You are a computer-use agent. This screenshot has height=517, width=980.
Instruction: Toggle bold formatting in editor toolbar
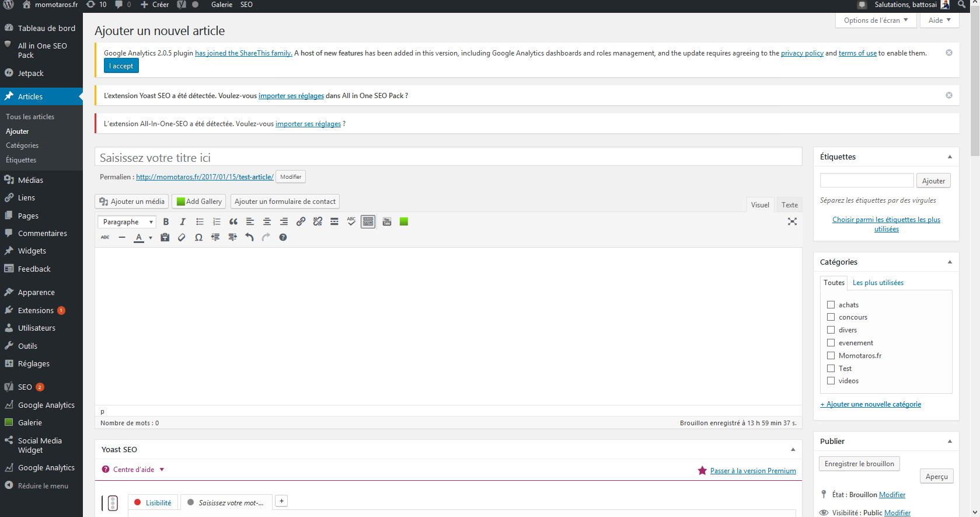(x=166, y=222)
